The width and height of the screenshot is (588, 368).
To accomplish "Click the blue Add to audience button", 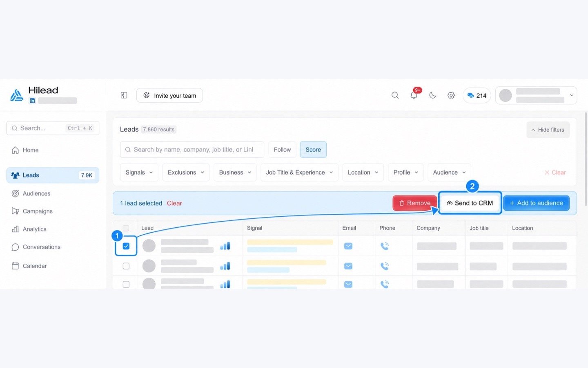I will 536,203.
